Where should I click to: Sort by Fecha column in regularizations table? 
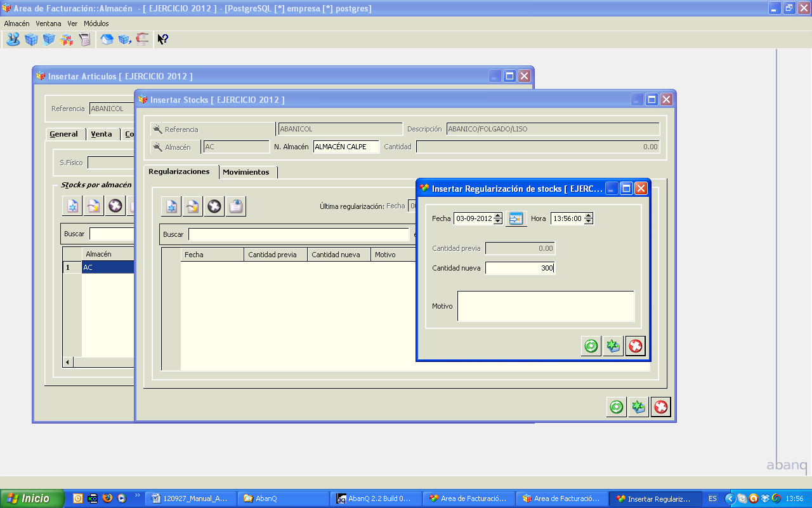(x=212, y=255)
